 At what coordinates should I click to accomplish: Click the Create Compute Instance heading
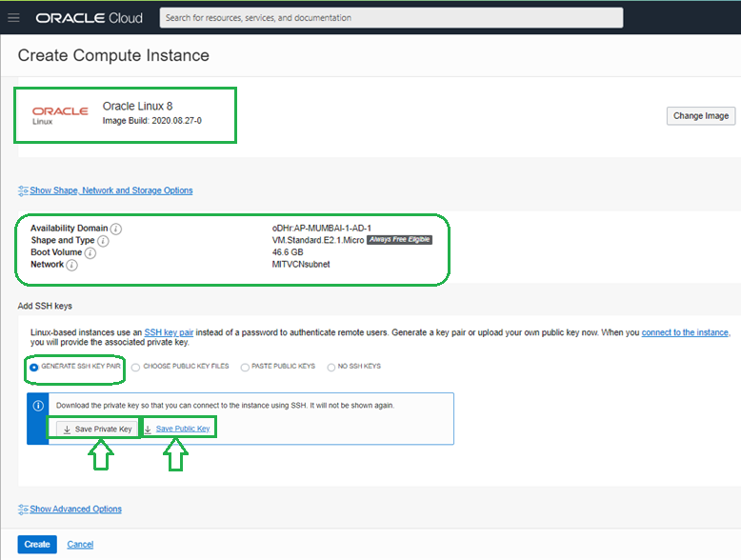point(113,55)
